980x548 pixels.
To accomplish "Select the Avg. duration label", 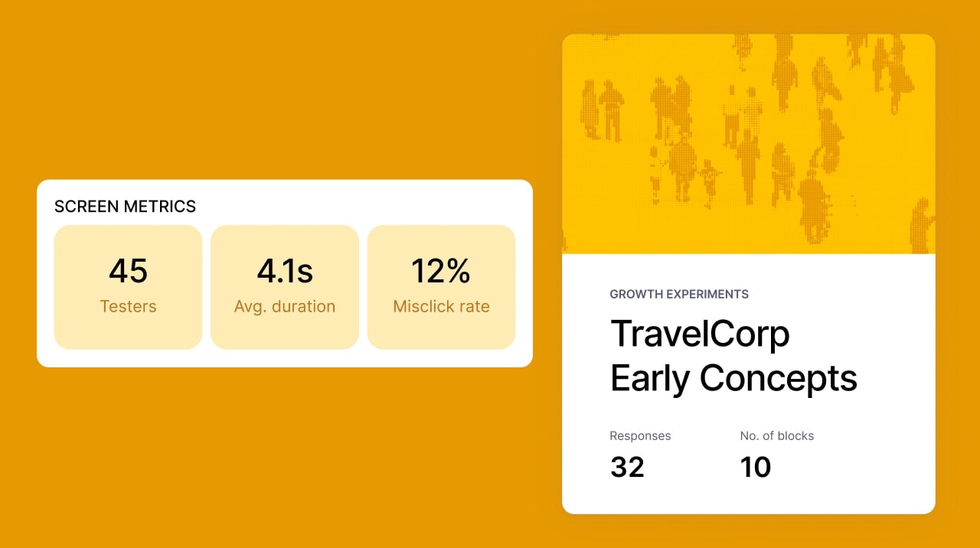I will point(284,307).
